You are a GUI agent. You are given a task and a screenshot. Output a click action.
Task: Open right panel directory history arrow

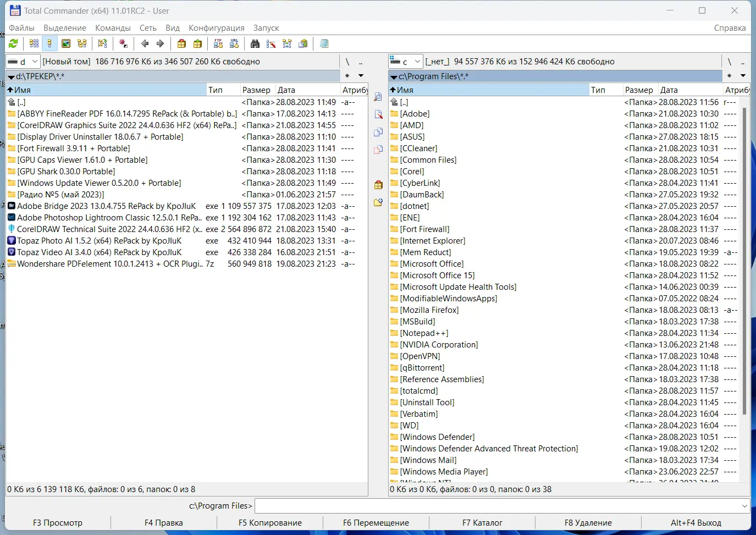pyautogui.click(x=743, y=76)
